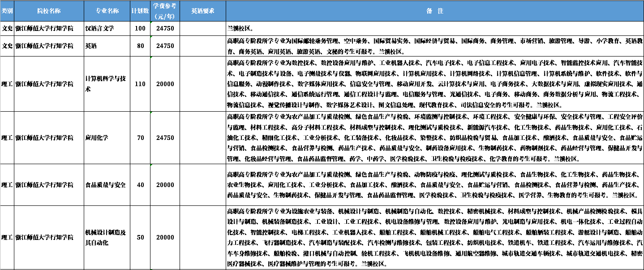Select the 应用化学 major cell
The width and height of the screenshot is (644, 270).
point(107,137)
